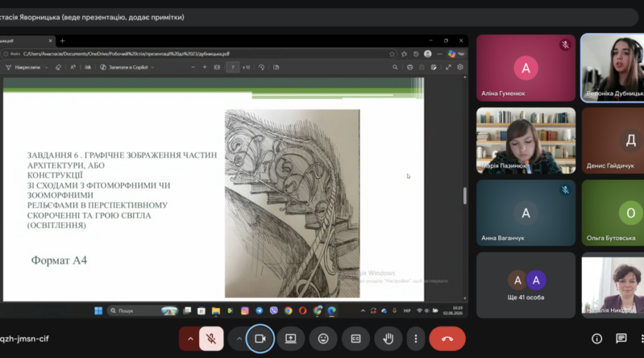Click the PDF vertical scrollbar thumb
The height and width of the screenshot is (358, 644).
coord(465,195)
